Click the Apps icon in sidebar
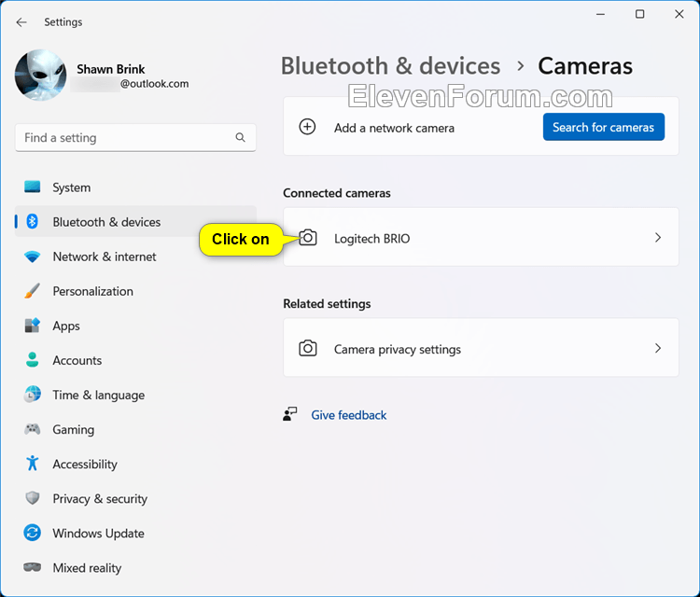Image resolution: width=700 pixels, height=597 pixels. click(x=32, y=326)
